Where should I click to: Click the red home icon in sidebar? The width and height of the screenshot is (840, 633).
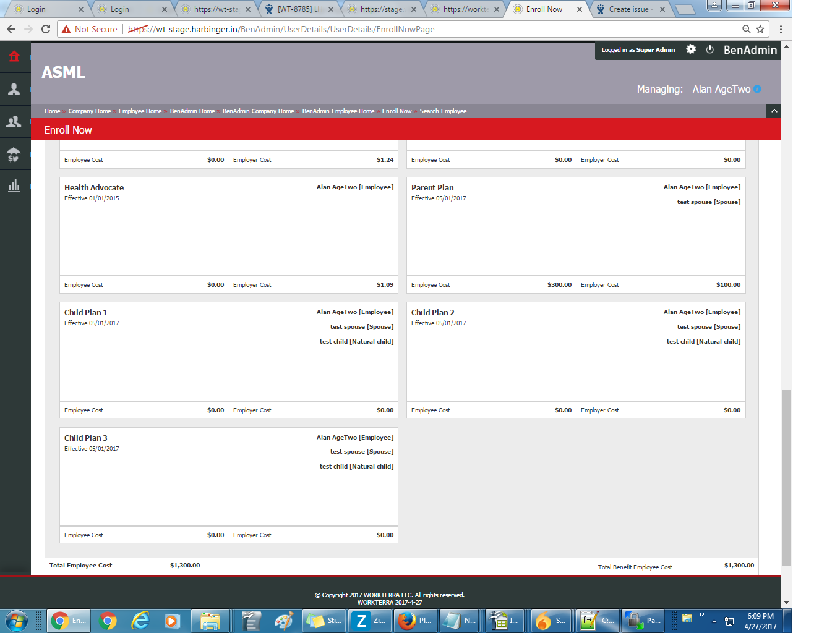[x=14, y=57]
